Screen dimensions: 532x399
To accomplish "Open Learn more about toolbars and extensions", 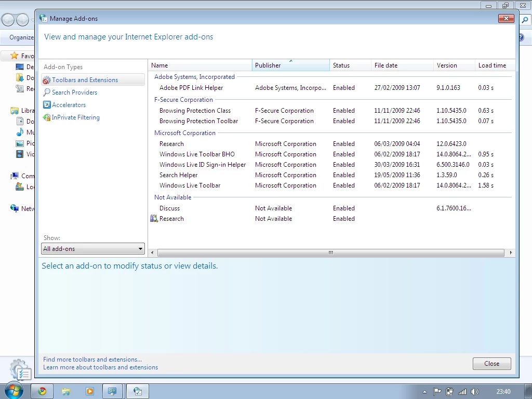I will click(x=100, y=367).
